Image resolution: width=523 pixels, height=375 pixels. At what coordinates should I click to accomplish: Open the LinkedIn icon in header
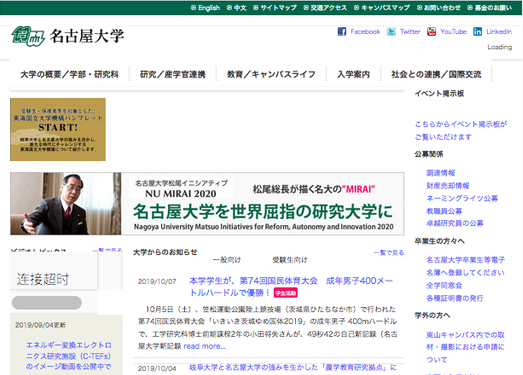coord(477,32)
